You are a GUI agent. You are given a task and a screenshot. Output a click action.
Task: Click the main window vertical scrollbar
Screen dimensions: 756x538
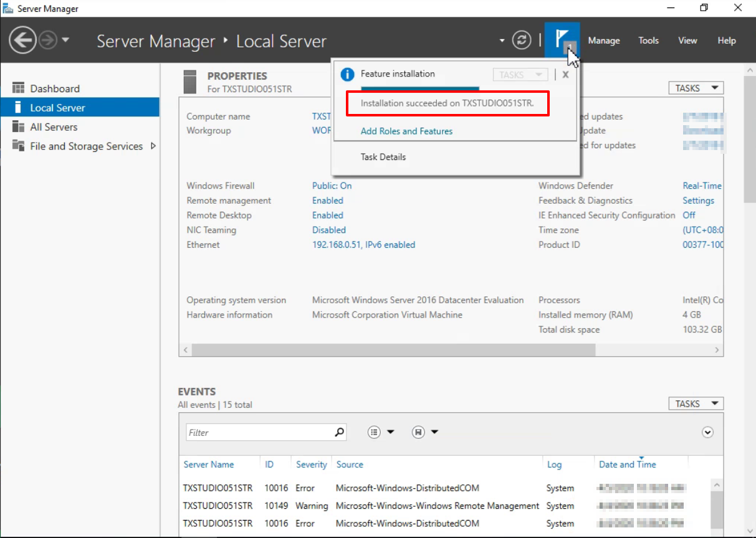coord(750,139)
